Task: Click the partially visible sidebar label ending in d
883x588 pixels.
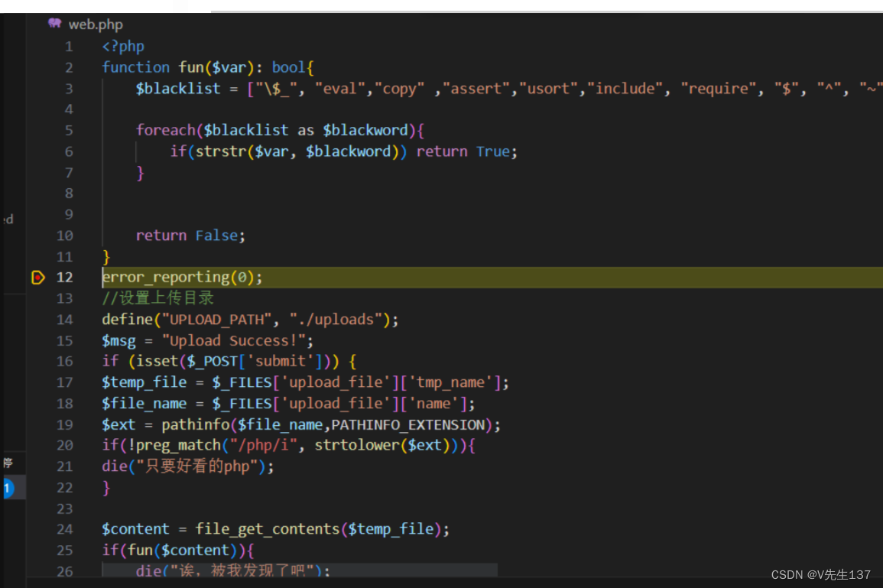Action: (x=8, y=219)
